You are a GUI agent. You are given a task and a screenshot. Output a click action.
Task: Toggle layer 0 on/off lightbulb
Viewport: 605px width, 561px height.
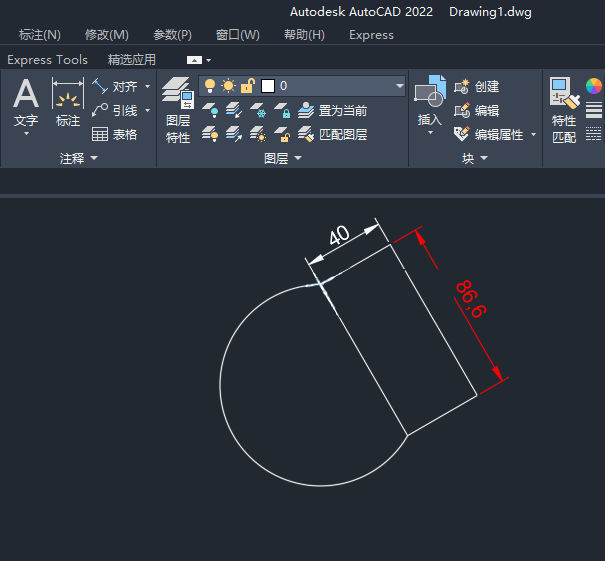tap(210, 86)
